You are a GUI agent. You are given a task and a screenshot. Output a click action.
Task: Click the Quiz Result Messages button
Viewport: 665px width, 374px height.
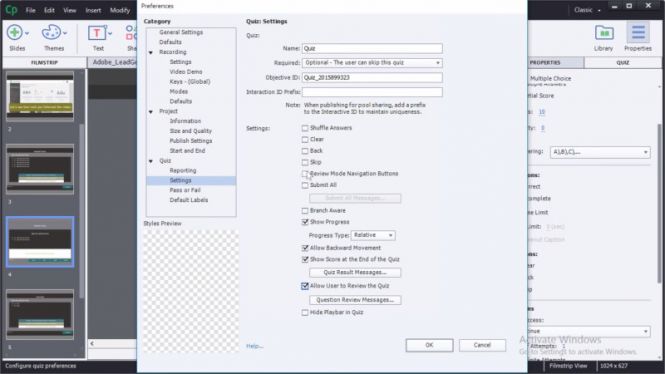(355, 273)
